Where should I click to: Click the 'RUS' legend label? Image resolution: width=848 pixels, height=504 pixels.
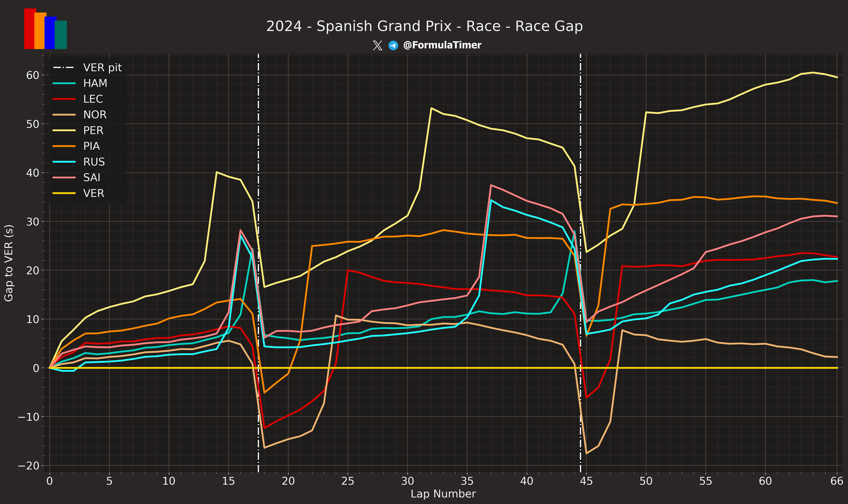94,162
